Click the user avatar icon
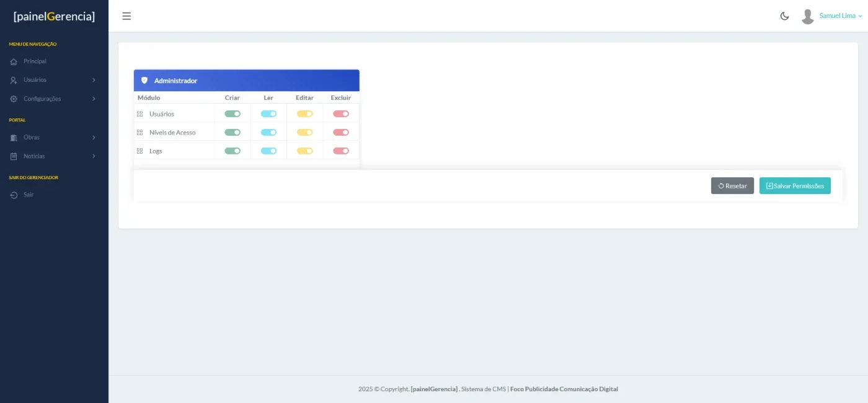Image resolution: width=868 pixels, height=403 pixels. [807, 16]
